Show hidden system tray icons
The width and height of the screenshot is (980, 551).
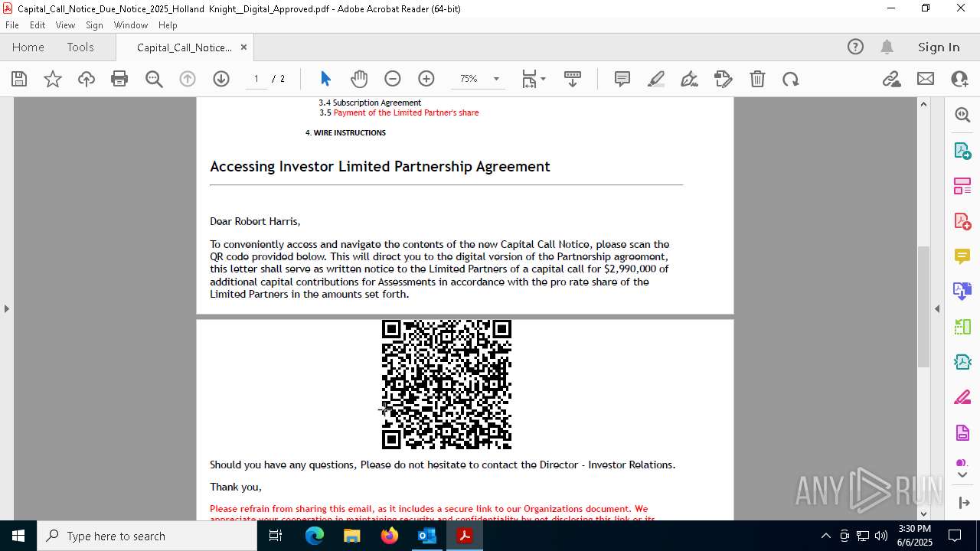click(825, 536)
